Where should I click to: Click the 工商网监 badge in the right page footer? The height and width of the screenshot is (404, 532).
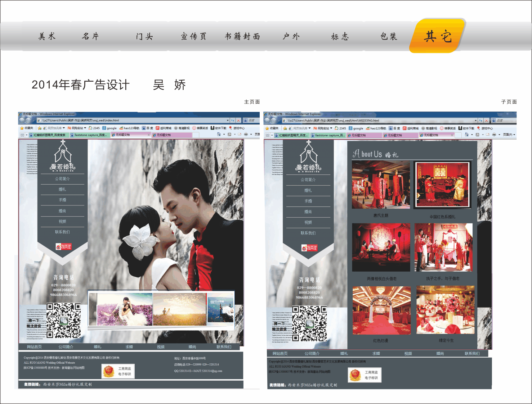tap(365, 375)
